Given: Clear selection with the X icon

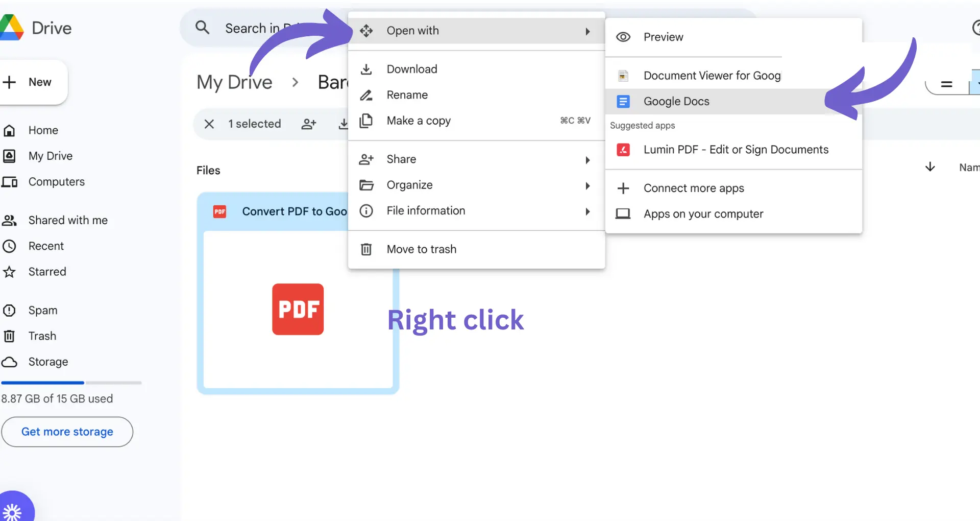Looking at the screenshot, I should tap(209, 124).
